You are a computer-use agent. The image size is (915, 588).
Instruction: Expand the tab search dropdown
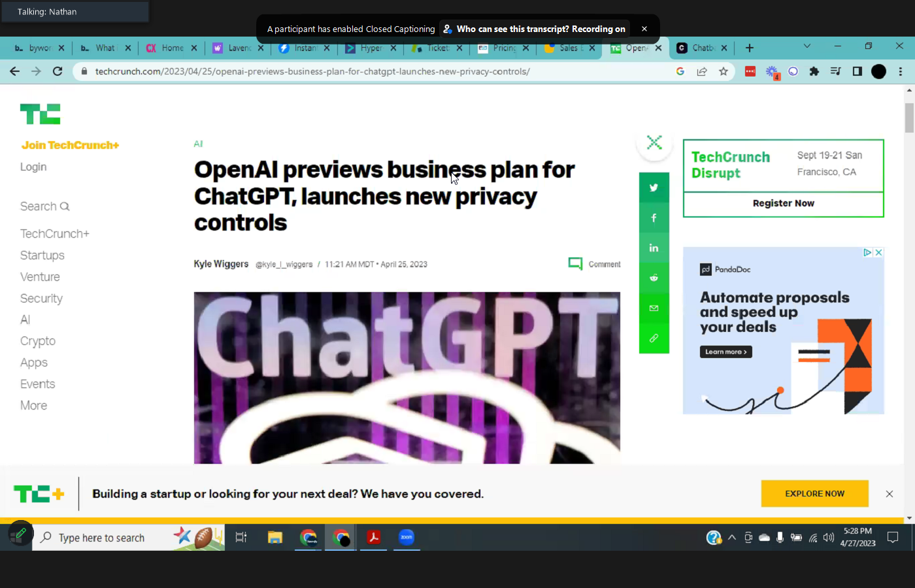coord(807,47)
